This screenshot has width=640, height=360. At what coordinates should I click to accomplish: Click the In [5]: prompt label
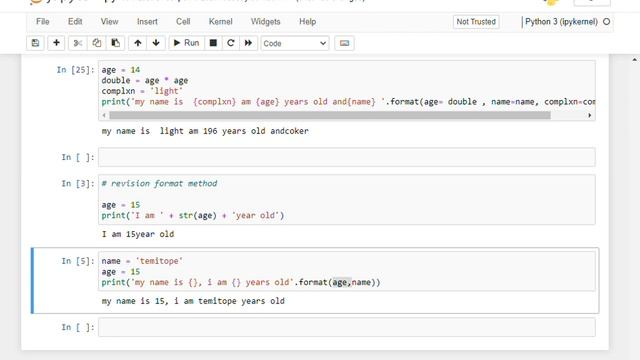[x=78, y=261]
